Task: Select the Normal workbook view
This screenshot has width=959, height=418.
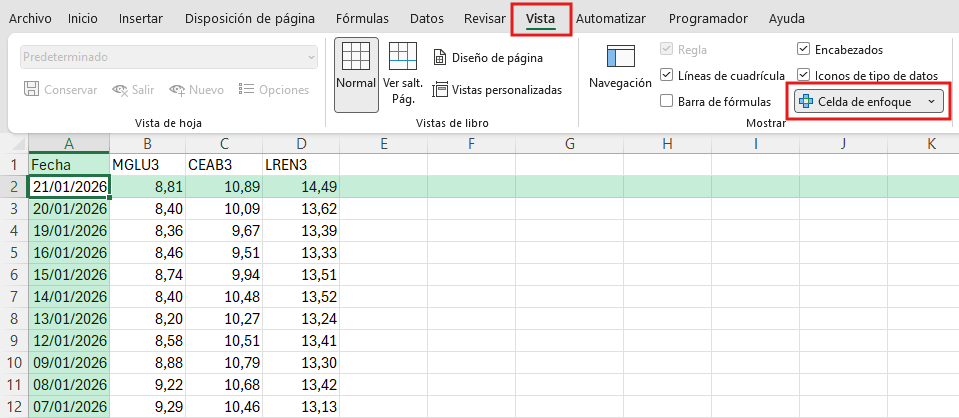Action: point(356,75)
